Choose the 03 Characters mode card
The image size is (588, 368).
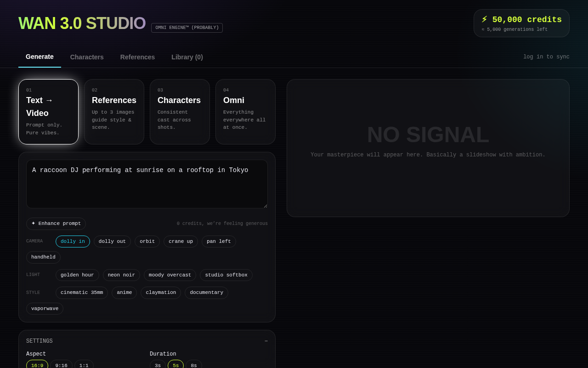point(180,112)
